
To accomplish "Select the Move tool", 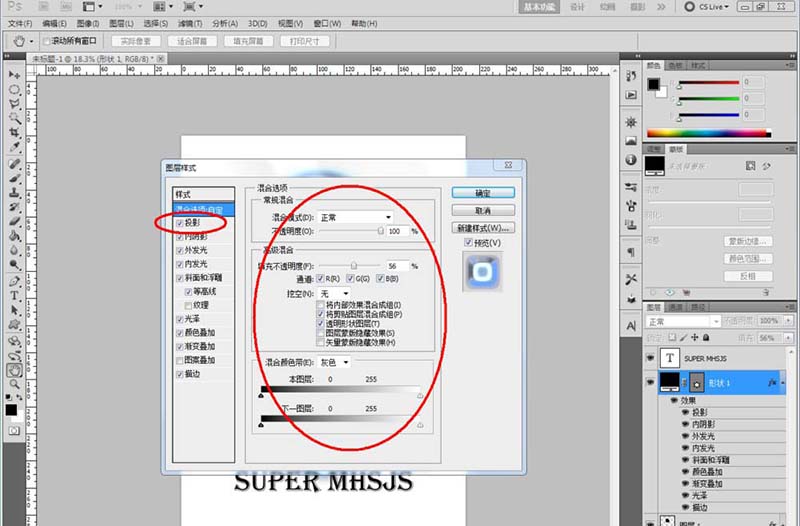I will [x=14, y=75].
